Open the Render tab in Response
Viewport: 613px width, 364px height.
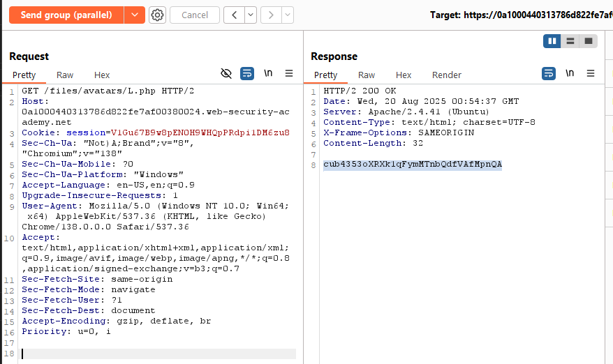446,75
